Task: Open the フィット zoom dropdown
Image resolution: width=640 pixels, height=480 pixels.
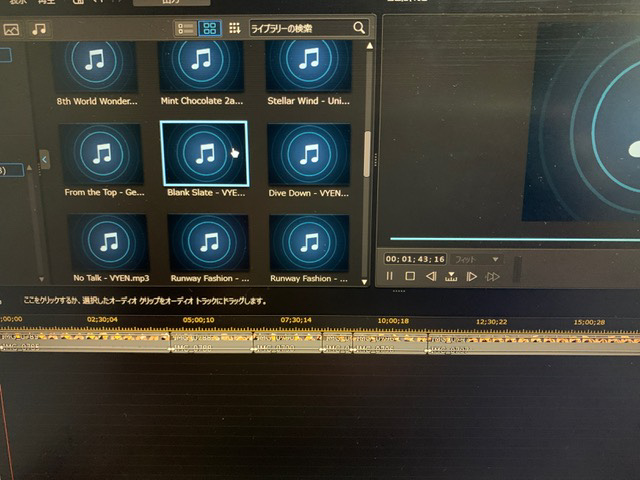Action: coord(477,260)
